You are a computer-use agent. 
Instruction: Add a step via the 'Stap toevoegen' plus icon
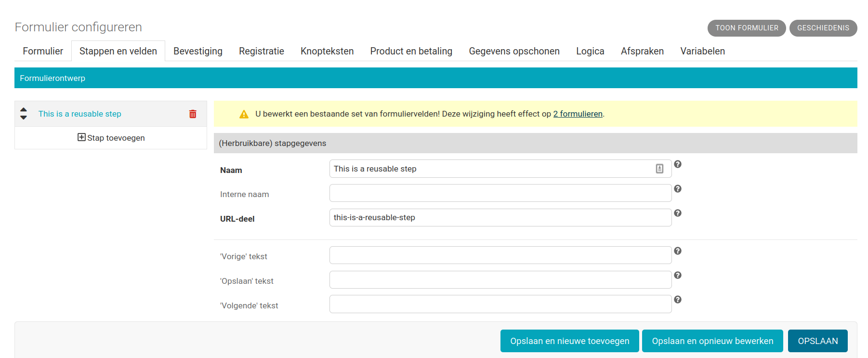click(x=81, y=137)
